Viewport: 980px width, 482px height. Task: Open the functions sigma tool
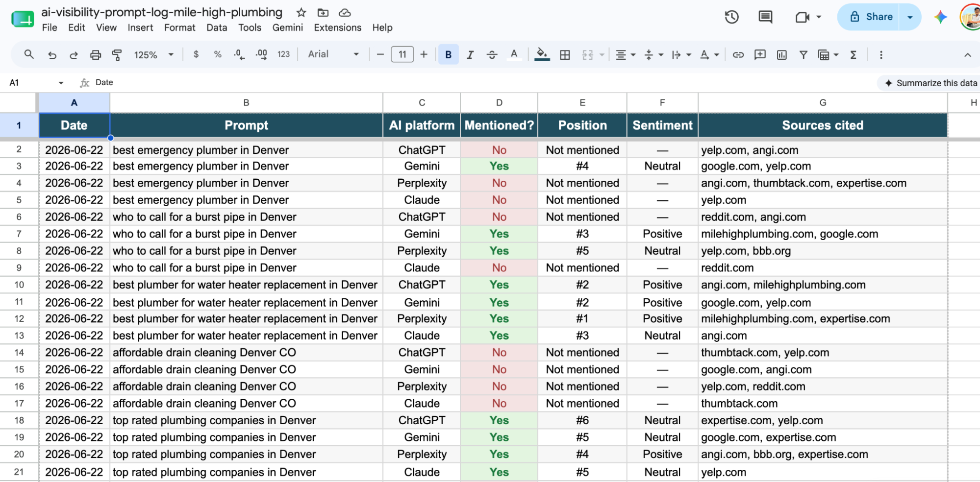[x=854, y=54]
